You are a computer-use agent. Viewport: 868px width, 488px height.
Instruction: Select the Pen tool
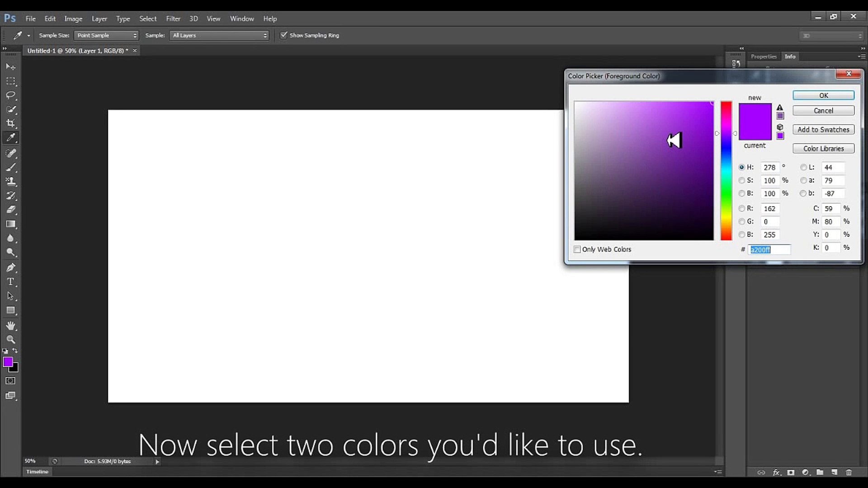pyautogui.click(x=11, y=267)
